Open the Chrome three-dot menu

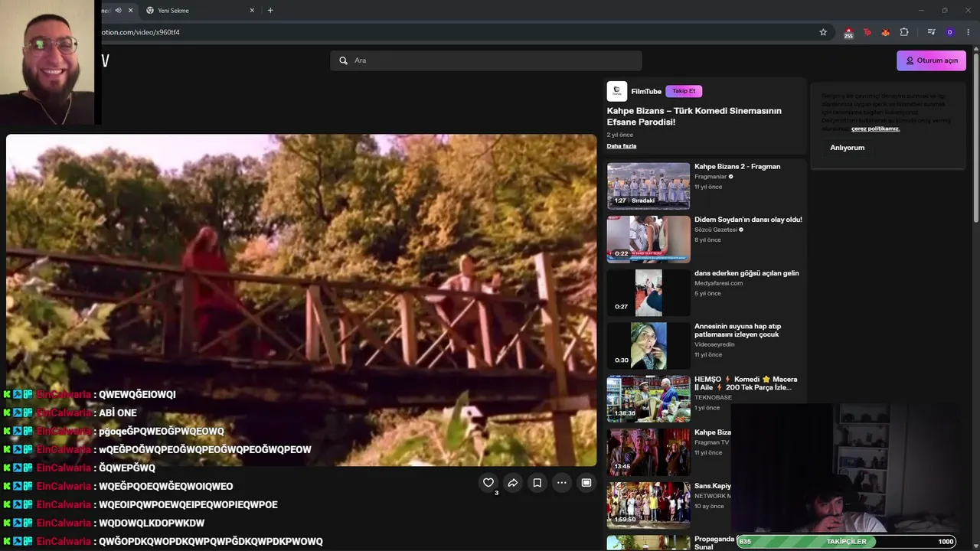click(969, 32)
